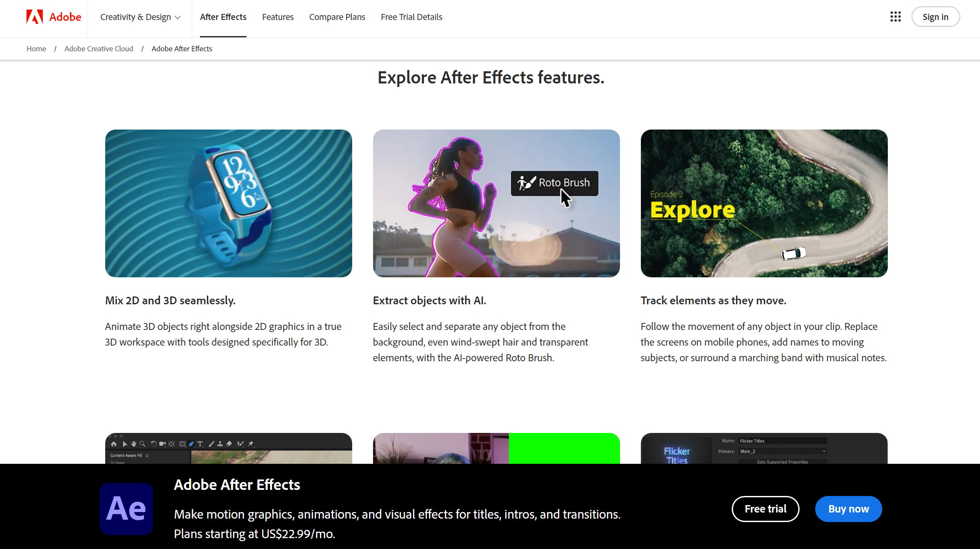Open the Features menu item
980x549 pixels.
[278, 17]
